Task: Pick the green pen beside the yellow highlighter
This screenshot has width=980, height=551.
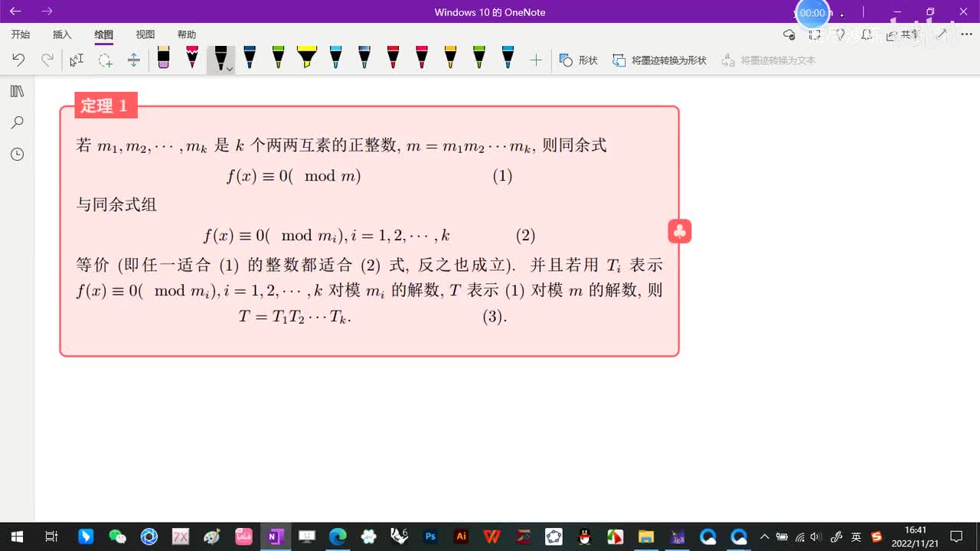Action: pyautogui.click(x=278, y=57)
